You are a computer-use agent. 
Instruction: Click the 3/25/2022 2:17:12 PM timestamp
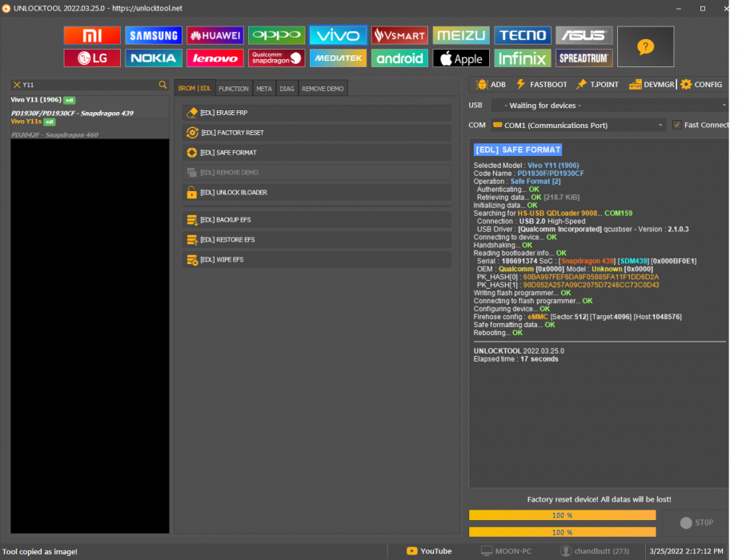pyautogui.click(x=686, y=551)
